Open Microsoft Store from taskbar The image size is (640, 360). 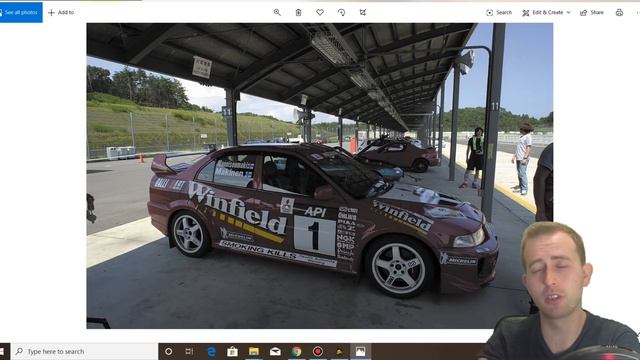tap(232, 351)
